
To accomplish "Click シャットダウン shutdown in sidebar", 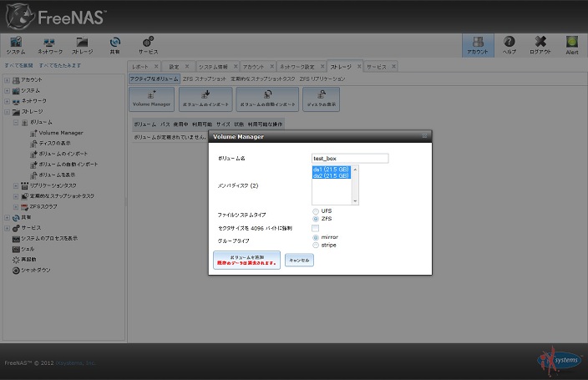I will pyautogui.click(x=31, y=270).
